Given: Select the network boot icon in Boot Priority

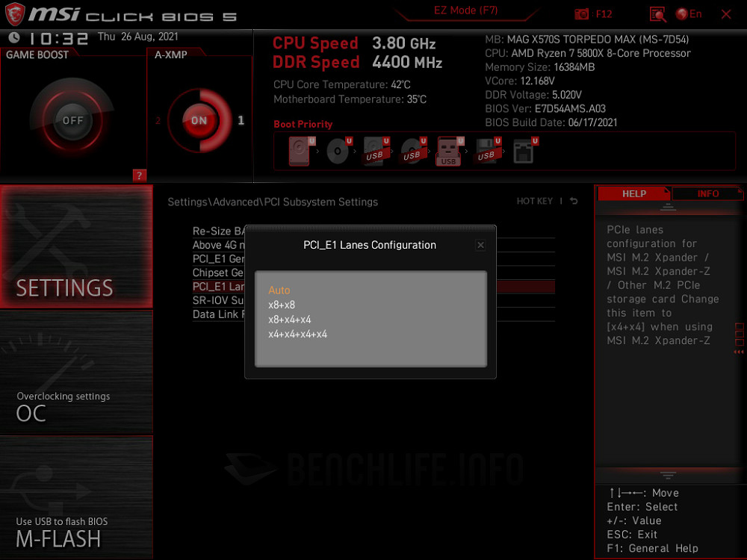Looking at the screenshot, I should [x=524, y=150].
